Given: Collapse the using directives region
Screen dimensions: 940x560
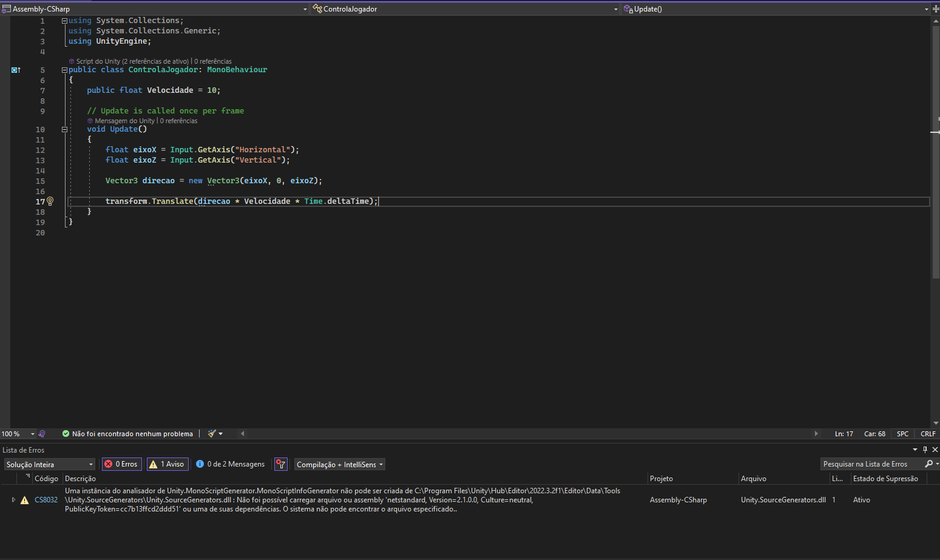Looking at the screenshot, I should point(64,21).
